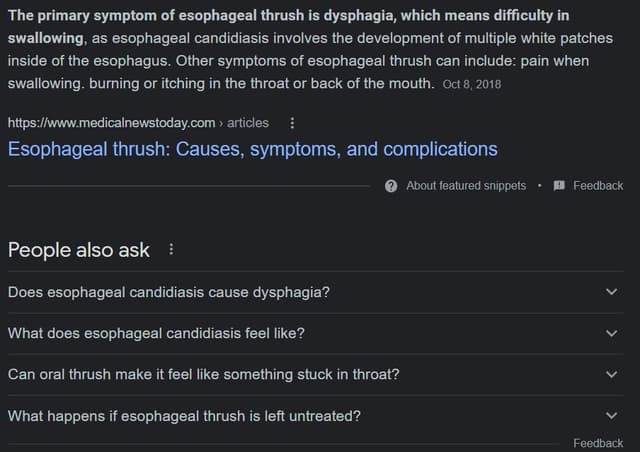Expand chevron for thrush left untreated question
640x452 pixels.
[612, 415]
